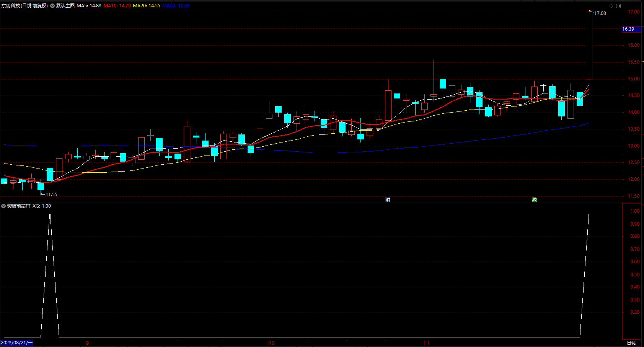Click the 17.00 price axis label
Screen dimensions: 644x347
click(x=633, y=12)
